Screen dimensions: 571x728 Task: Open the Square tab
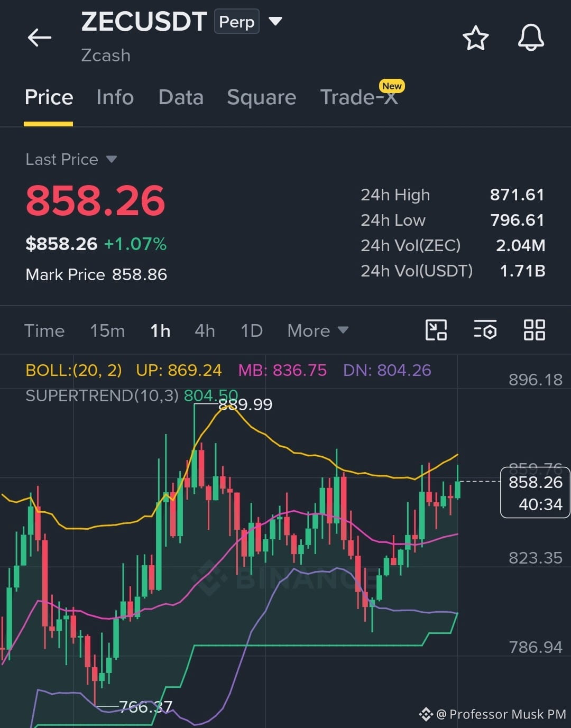[261, 97]
